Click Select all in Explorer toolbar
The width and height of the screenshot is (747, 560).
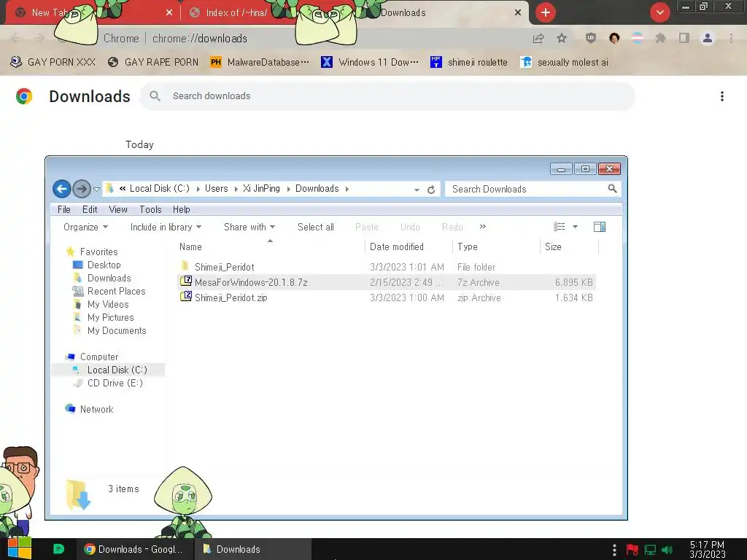316,227
